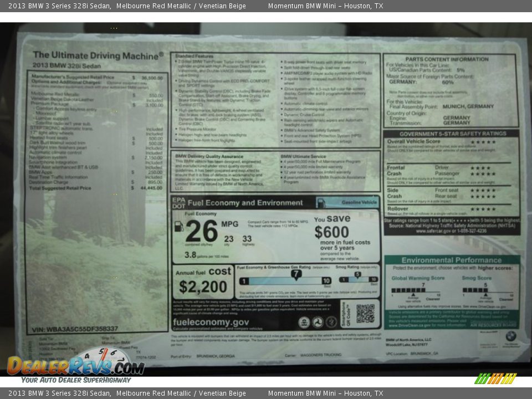The width and height of the screenshot is (532, 399).
Task: Click the www.safercar.gov source line
Action: (451, 231)
